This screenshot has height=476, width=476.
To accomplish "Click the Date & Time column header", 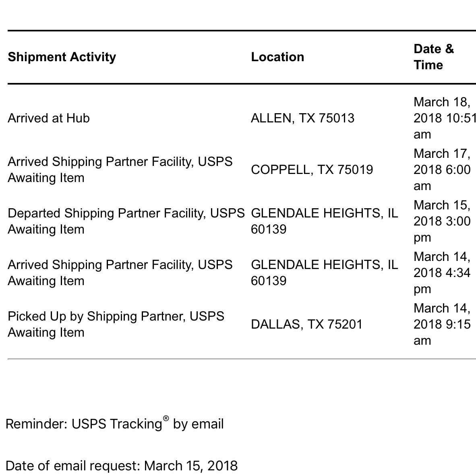I will coord(433,57).
